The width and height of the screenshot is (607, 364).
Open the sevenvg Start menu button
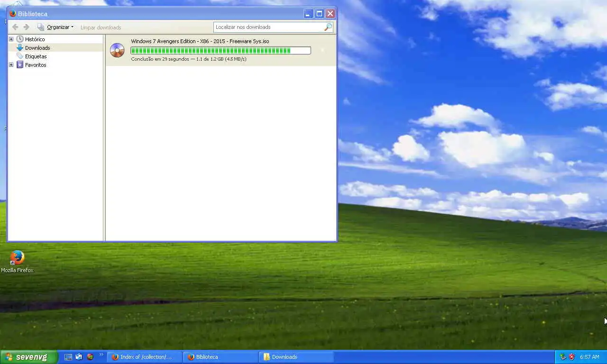29,357
